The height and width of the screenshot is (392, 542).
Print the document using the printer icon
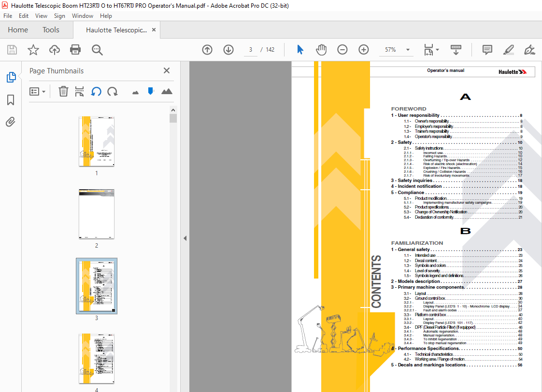click(75, 50)
